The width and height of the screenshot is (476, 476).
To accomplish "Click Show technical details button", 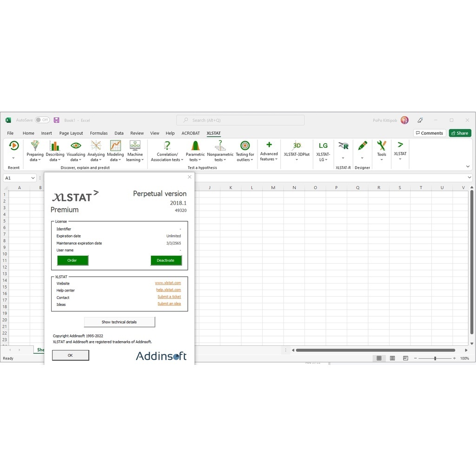I will (x=119, y=322).
